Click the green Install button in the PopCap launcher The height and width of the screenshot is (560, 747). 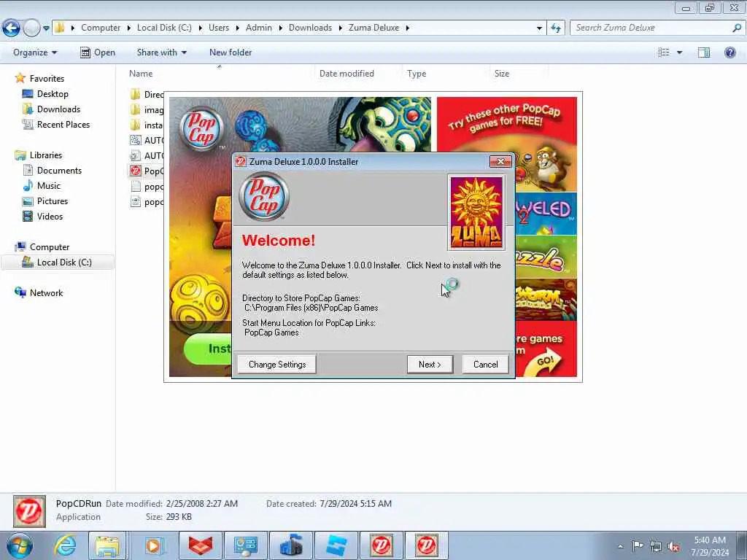tap(208, 349)
